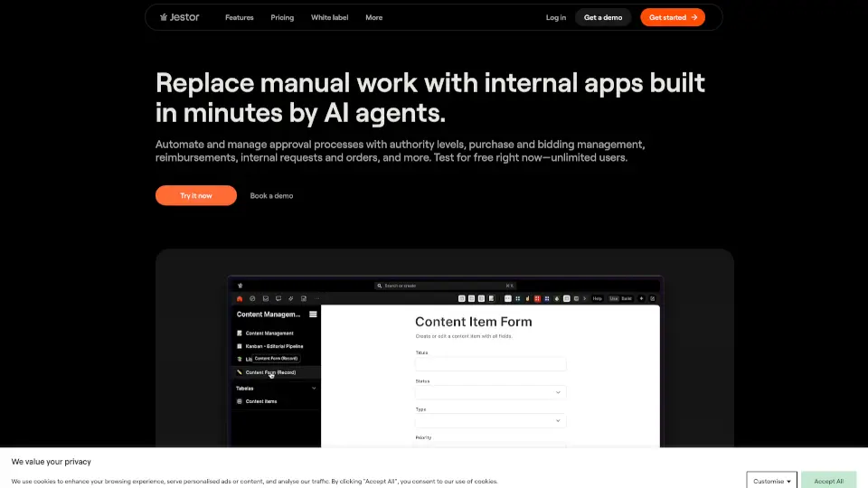Viewport: 868px width, 488px height.
Task: Click the red home icon in app toolbar
Action: click(240, 298)
